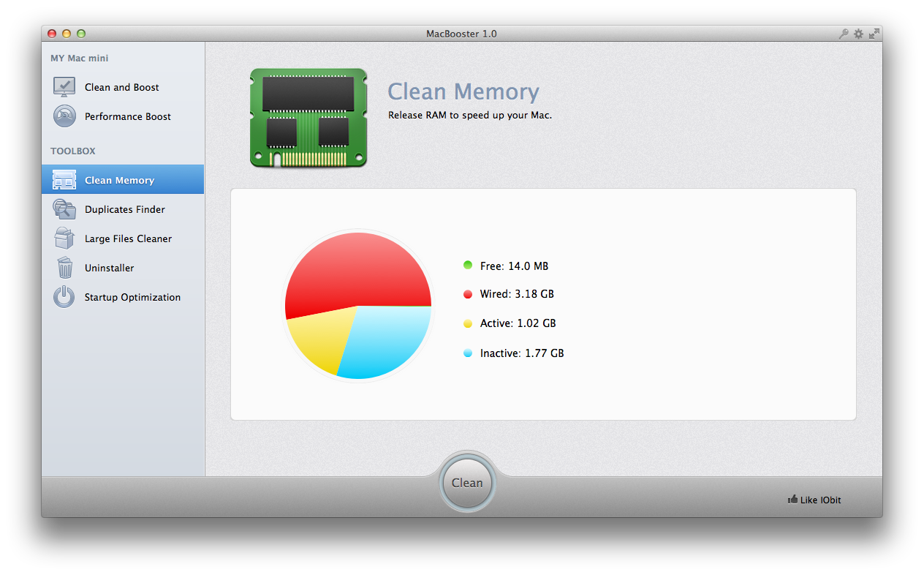Click the Like IObit link

(x=814, y=500)
